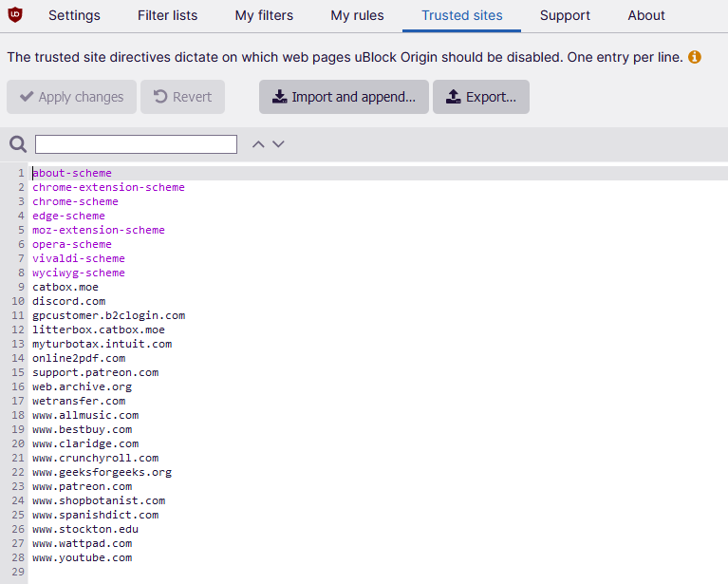The width and height of the screenshot is (728, 584).
Task: Focus the search text field
Action: [136, 144]
